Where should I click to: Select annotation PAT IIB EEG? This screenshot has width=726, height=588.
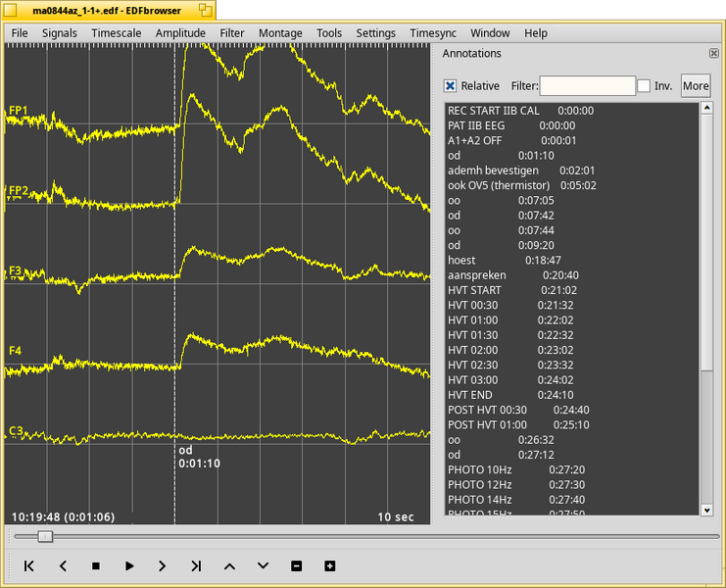coord(571,125)
